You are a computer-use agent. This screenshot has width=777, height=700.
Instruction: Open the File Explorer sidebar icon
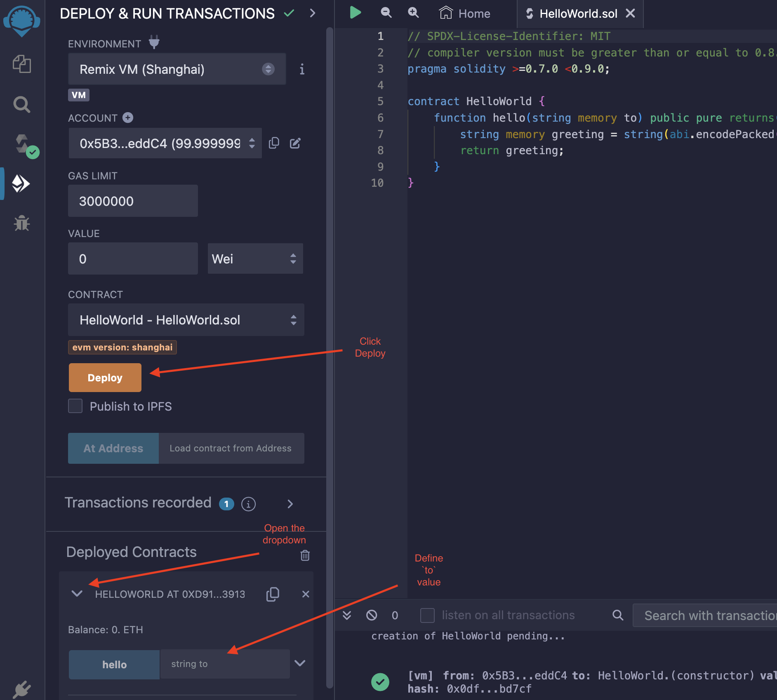pyautogui.click(x=21, y=64)
